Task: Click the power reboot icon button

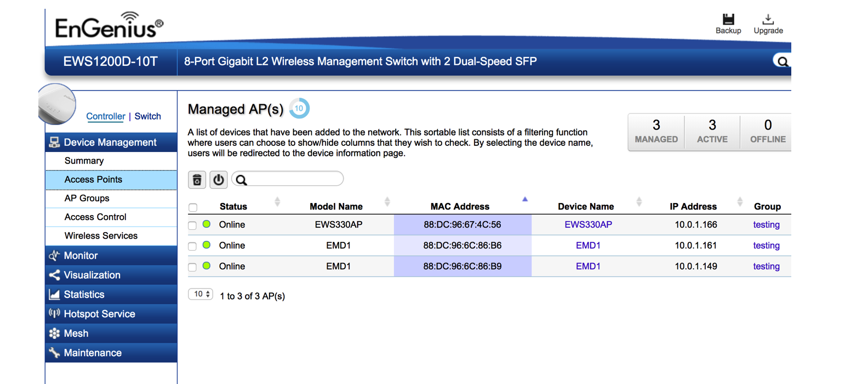Action: (x=219, y=179)
